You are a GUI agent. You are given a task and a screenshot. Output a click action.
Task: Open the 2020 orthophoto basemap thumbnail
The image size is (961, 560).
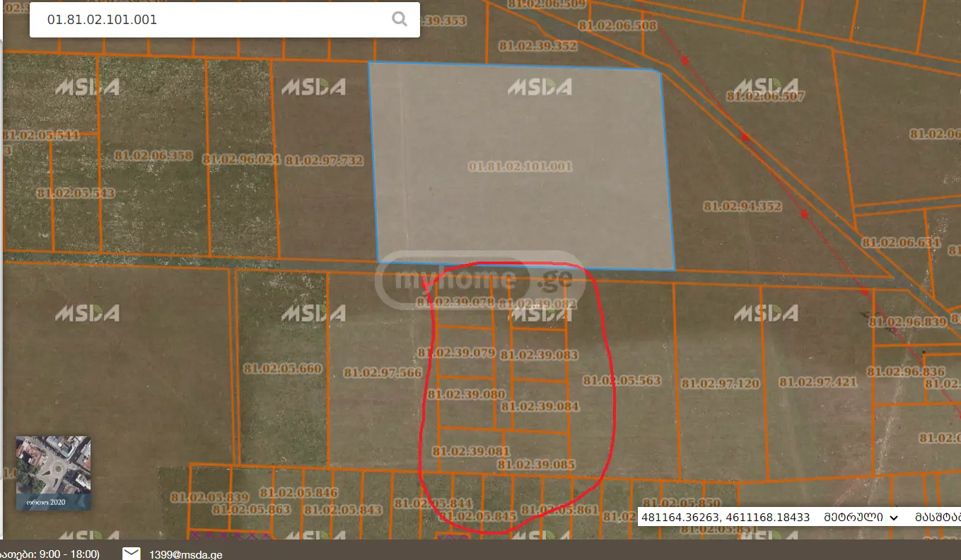53,473
